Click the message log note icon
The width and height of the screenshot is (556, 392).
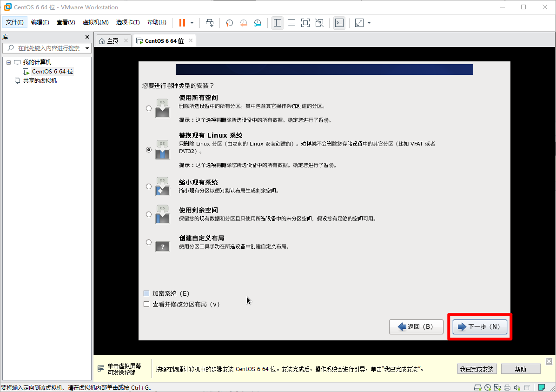542,387
